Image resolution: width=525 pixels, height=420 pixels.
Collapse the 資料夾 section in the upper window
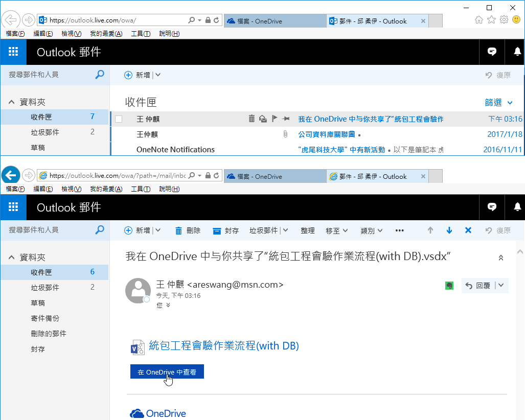(11, 102)
